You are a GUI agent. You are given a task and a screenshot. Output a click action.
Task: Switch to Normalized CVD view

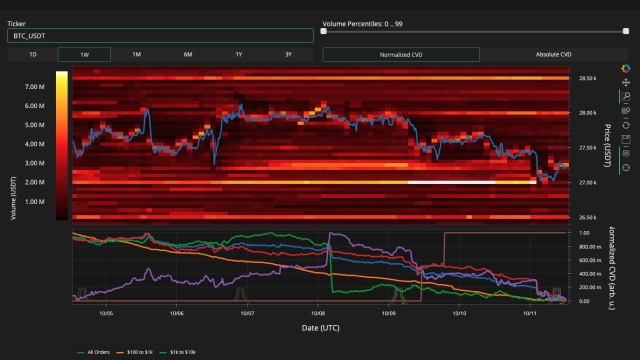[401, 54]
